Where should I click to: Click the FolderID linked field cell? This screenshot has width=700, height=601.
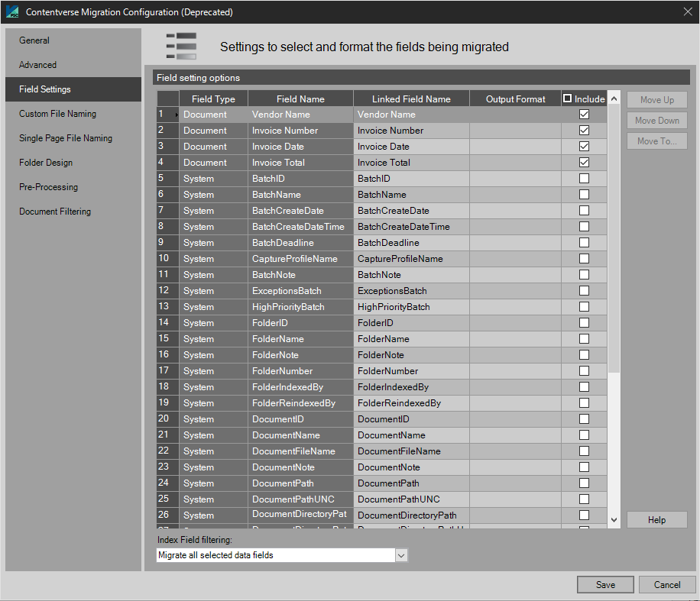click(x=411, y=323)
